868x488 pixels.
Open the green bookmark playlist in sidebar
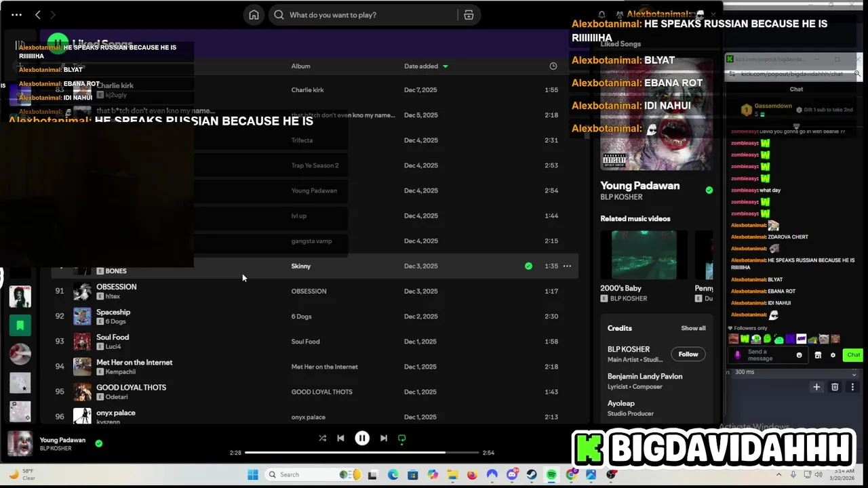(x=20, y=325)
